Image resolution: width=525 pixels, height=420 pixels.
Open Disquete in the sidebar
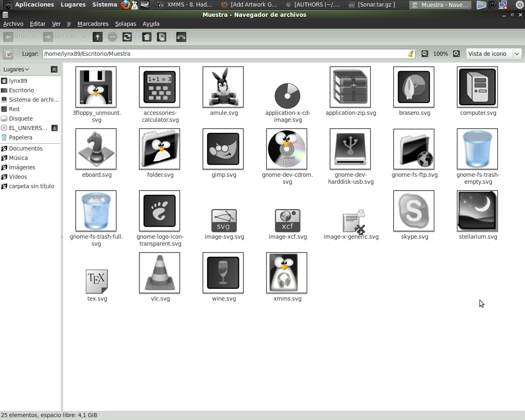(30, 119)
